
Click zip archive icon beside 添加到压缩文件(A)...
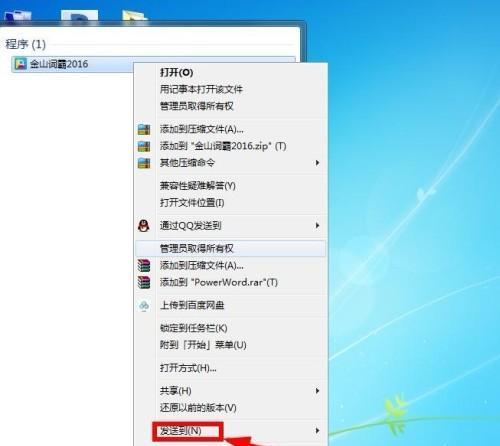click(144, 129)
